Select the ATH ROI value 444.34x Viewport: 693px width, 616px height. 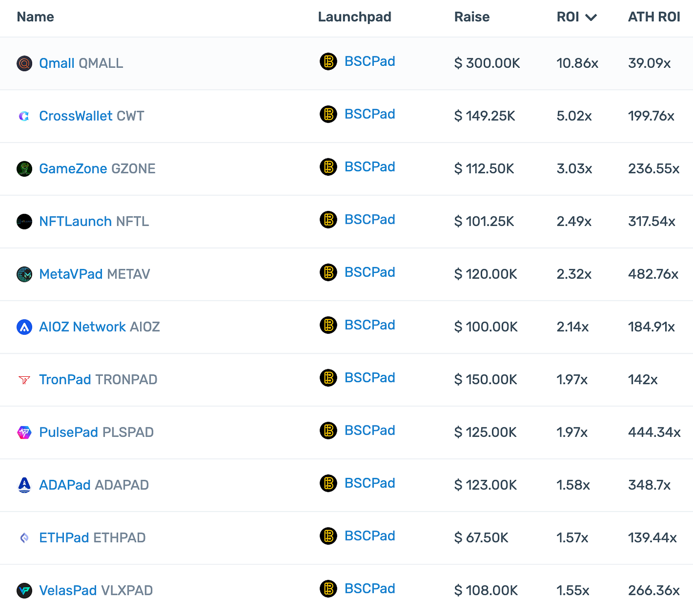click(654, 432)
